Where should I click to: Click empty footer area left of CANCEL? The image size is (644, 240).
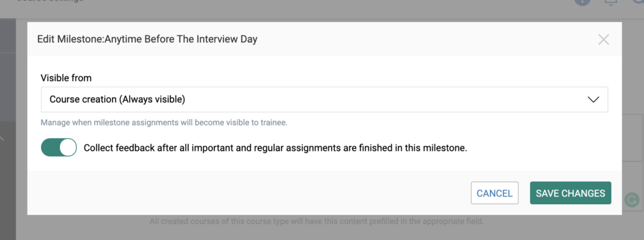click(247, 193)
